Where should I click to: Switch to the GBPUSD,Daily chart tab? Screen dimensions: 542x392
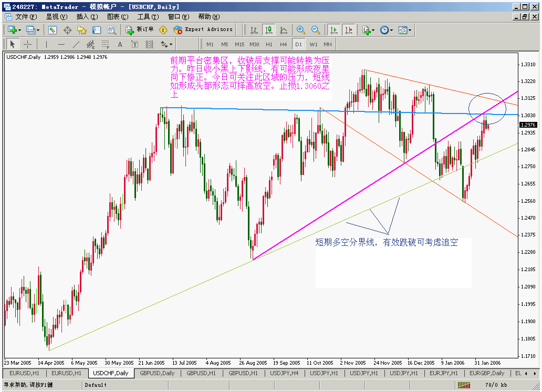coord(157,373)
